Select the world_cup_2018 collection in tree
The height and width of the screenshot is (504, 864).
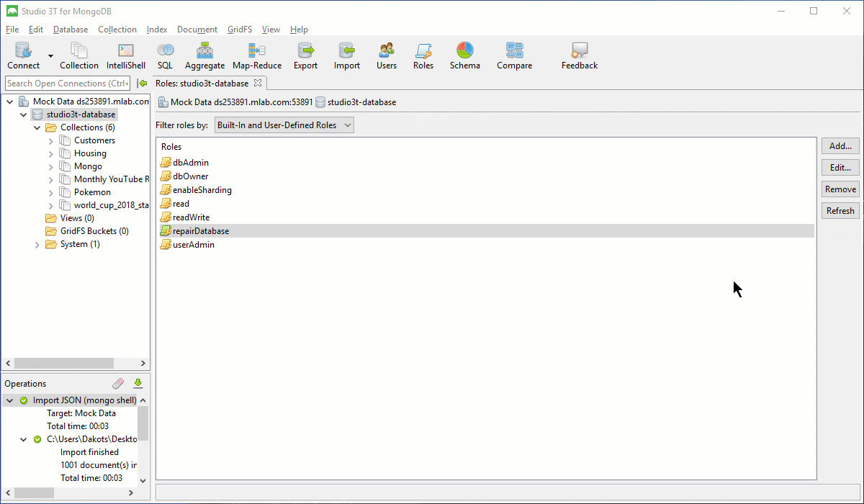pyautogui.click(x=104, y=205)
